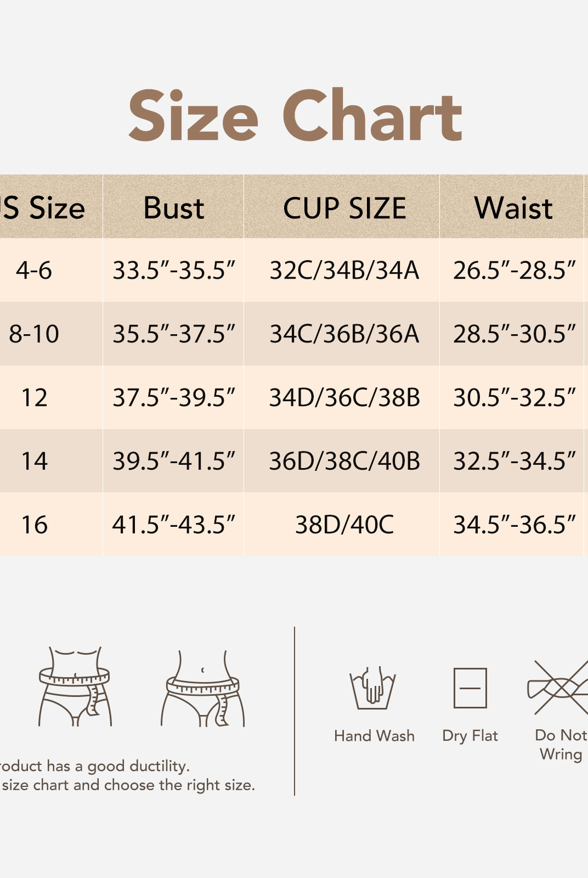This screenshot has height=878, width=588.
Task: Click size 12 in the chart
Action: [34, 397]
